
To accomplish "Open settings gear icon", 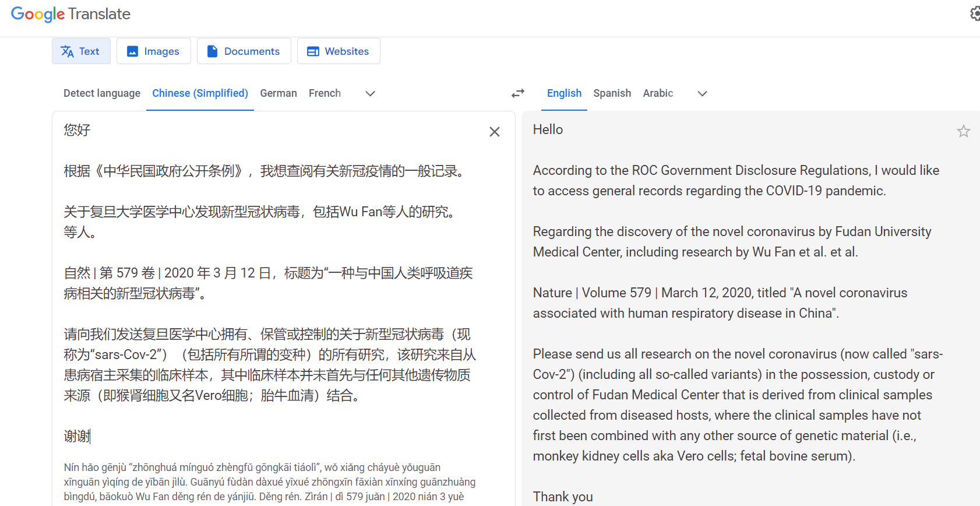I will coord(975,13).
